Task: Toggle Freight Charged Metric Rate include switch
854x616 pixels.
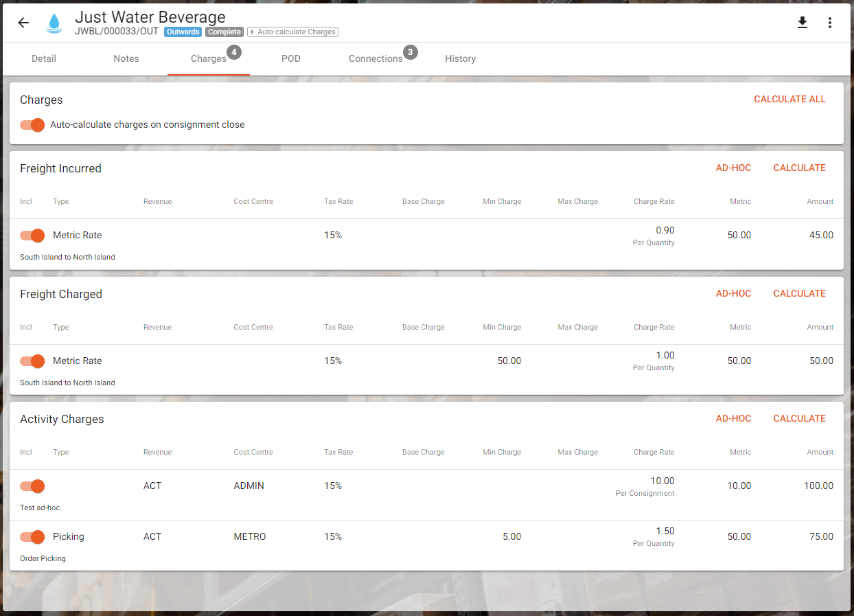Action: click(x=32, y=361)
